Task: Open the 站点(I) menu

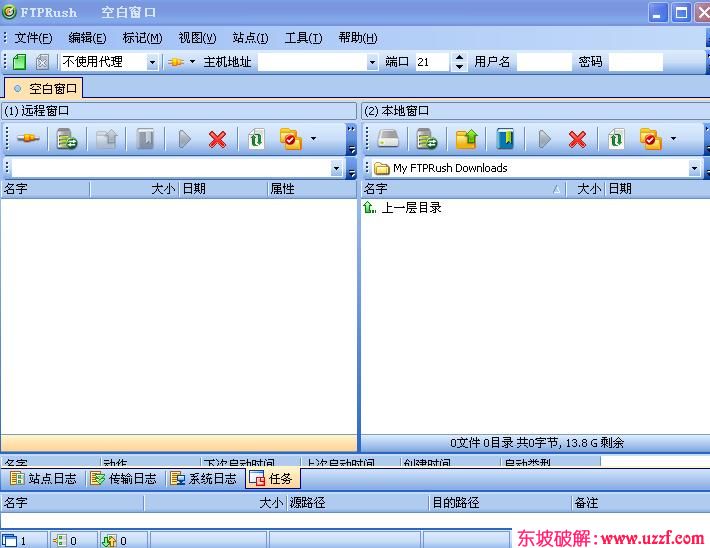Action: coord(250,38)
